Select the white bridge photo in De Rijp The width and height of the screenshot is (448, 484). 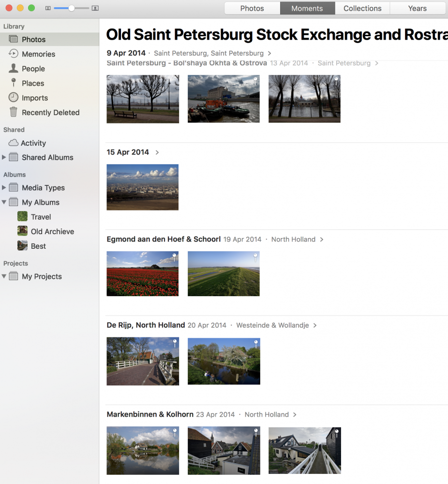[x=143, y=361]
